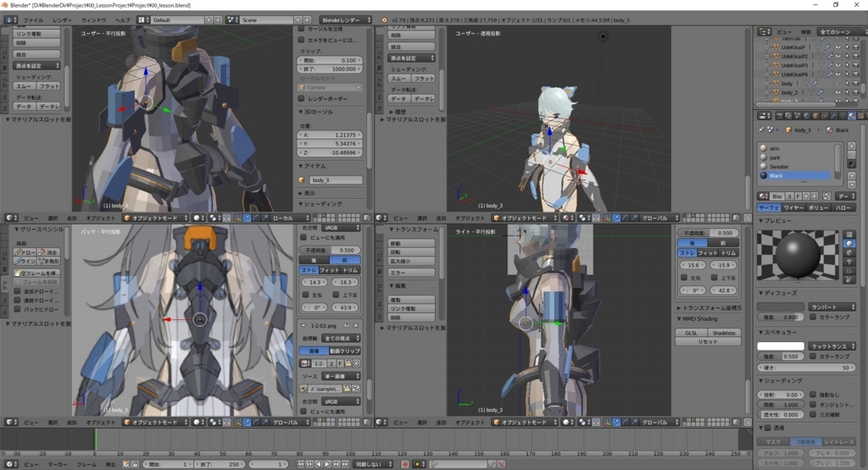Image resolution: width=868 pixels, height=470 pixels.
Task: Select the Sweater material slot
Action: pos(794,167)
